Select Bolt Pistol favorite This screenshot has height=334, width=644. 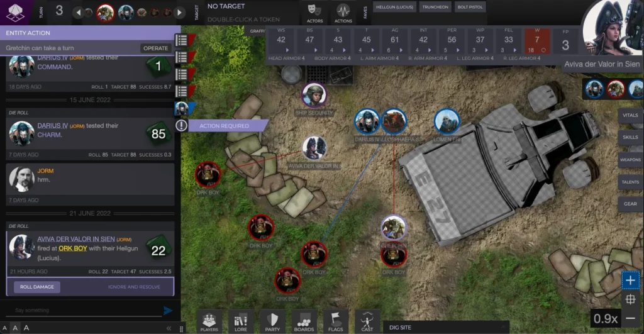[470, 7]
